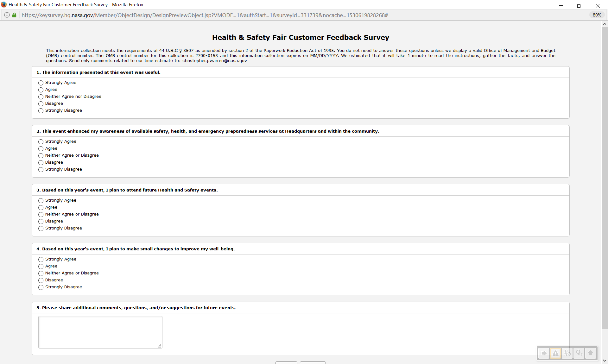Click the #Q question numbering icon
608x364 pixels.
(x=567, y=353)
